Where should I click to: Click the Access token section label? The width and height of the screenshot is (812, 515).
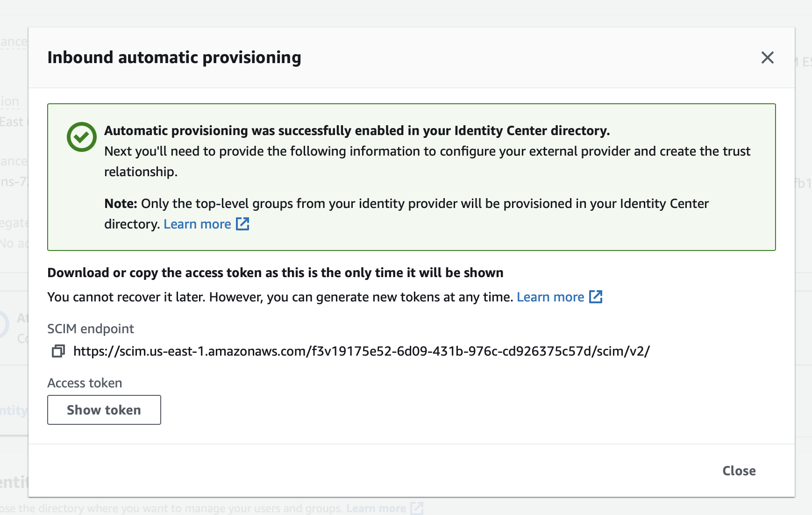84,383
